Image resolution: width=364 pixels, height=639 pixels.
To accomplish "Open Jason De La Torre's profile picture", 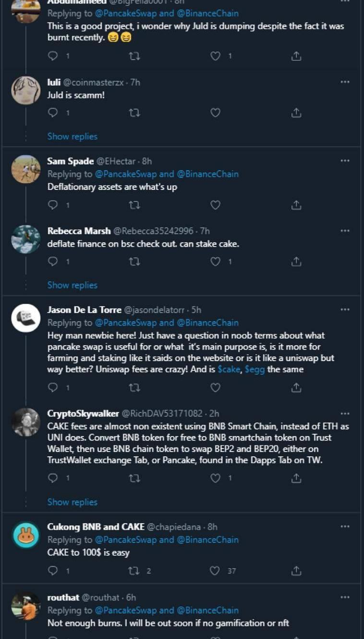I will click(x=26, y=318).
